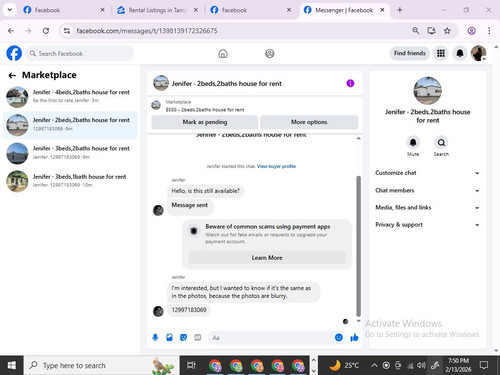
Task: Click the 12997183069 message bubble
Action: (x=189, y=310)
